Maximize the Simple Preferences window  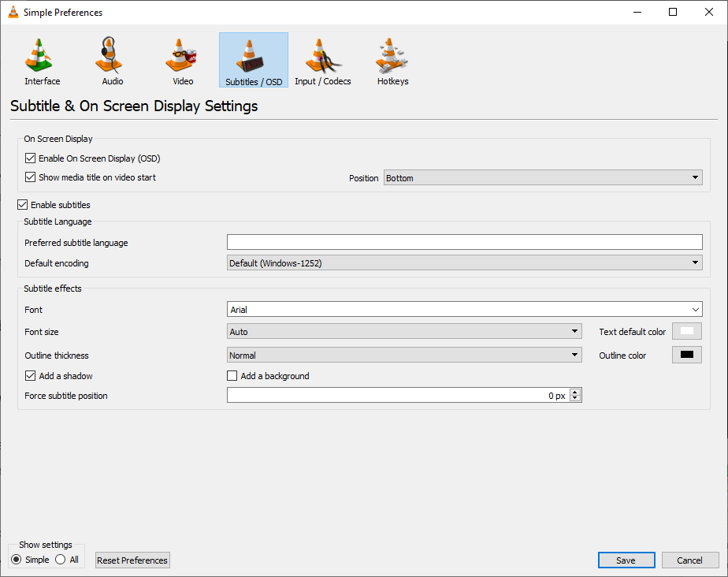pos(673,12)
